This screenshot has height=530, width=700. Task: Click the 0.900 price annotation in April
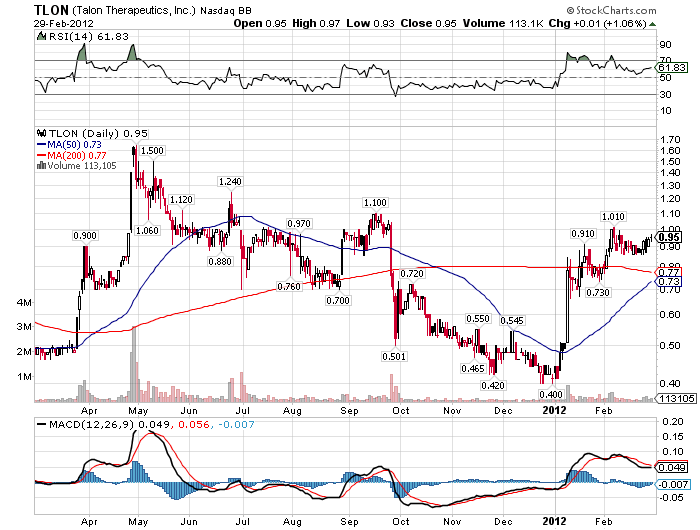click(85, 235)
